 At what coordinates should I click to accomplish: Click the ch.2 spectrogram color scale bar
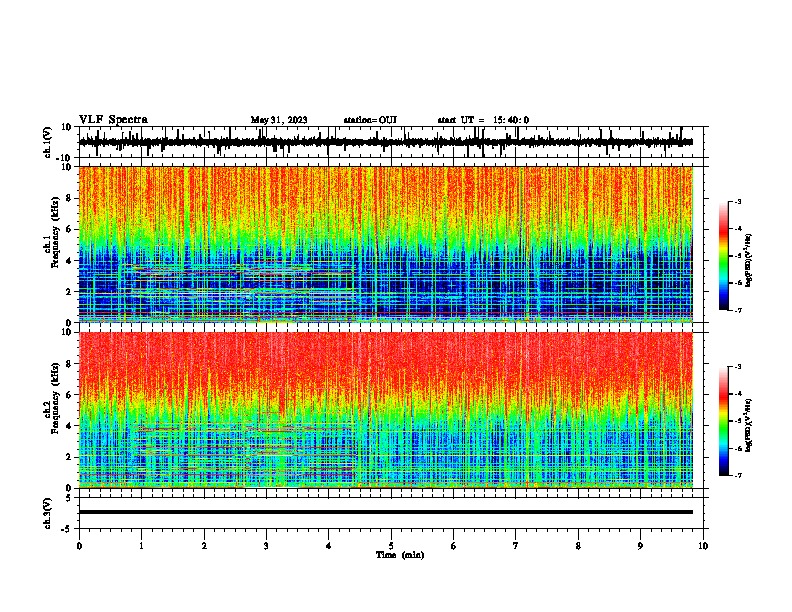click(723, 421)
